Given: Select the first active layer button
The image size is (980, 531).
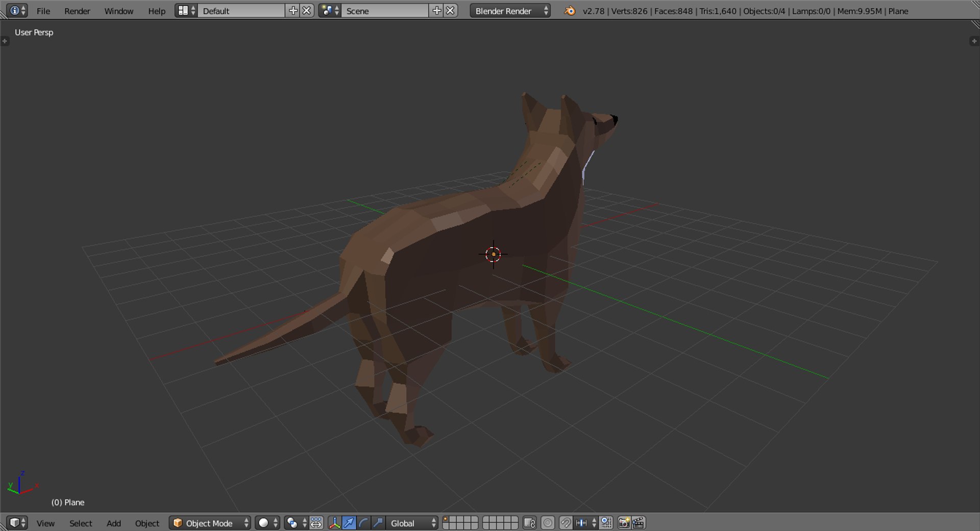Looking at the screenshot, I should click(446, 519).
